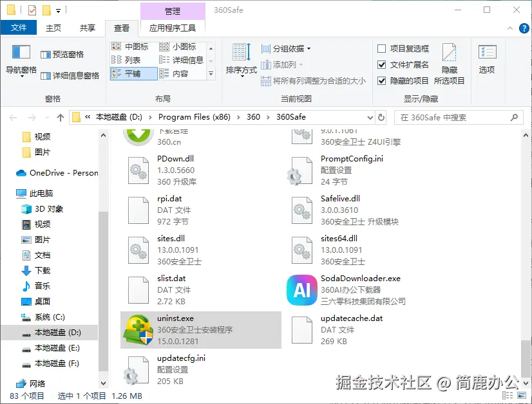Open the Application Tools tab
The image size is (532, 404).
[x=173, y=28]
